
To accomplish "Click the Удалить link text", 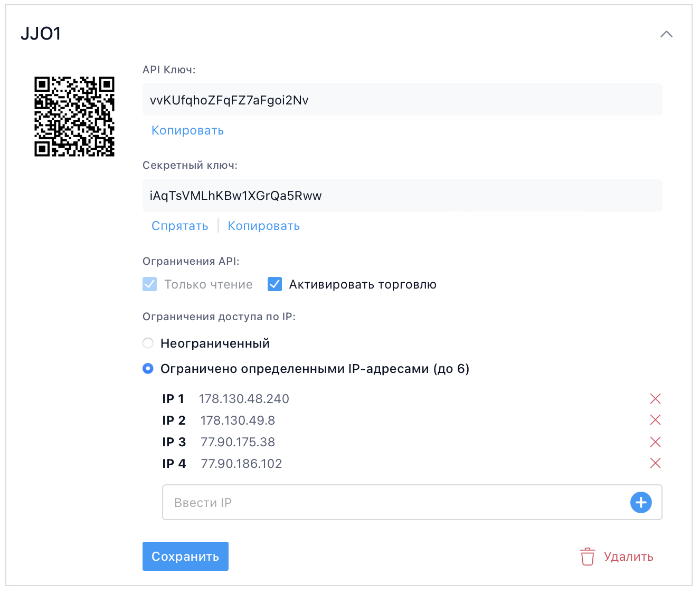I will [629, 557].
